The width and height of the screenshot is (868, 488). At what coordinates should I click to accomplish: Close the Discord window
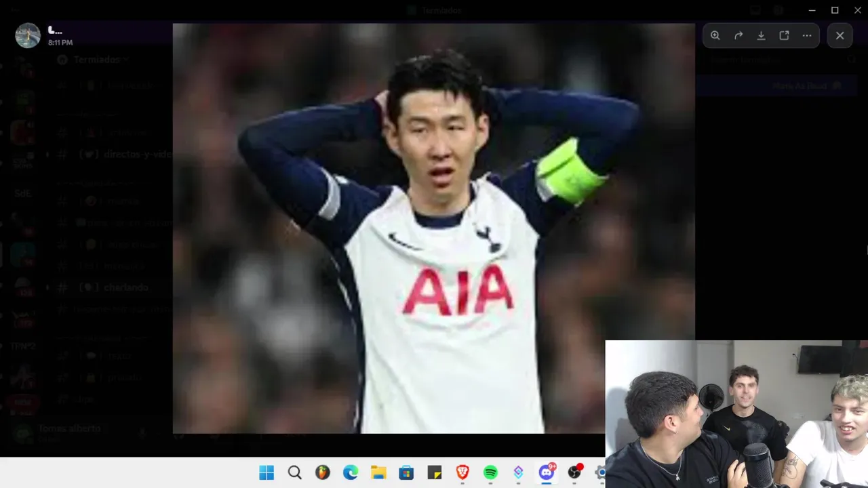pos(857,10)
